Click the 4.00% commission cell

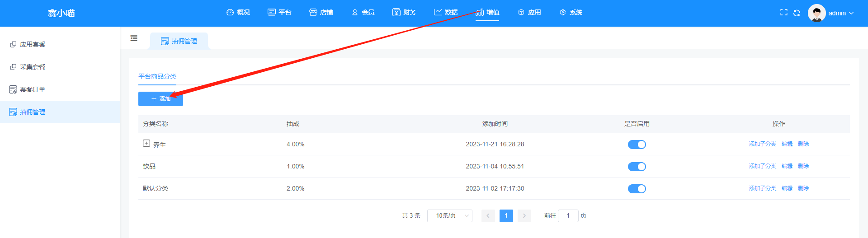pos(296,144)
